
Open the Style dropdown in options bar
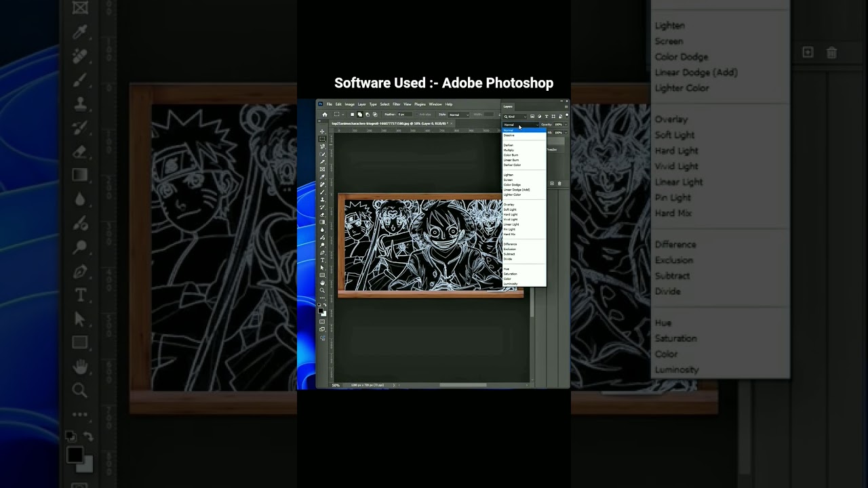click(459, 115)
